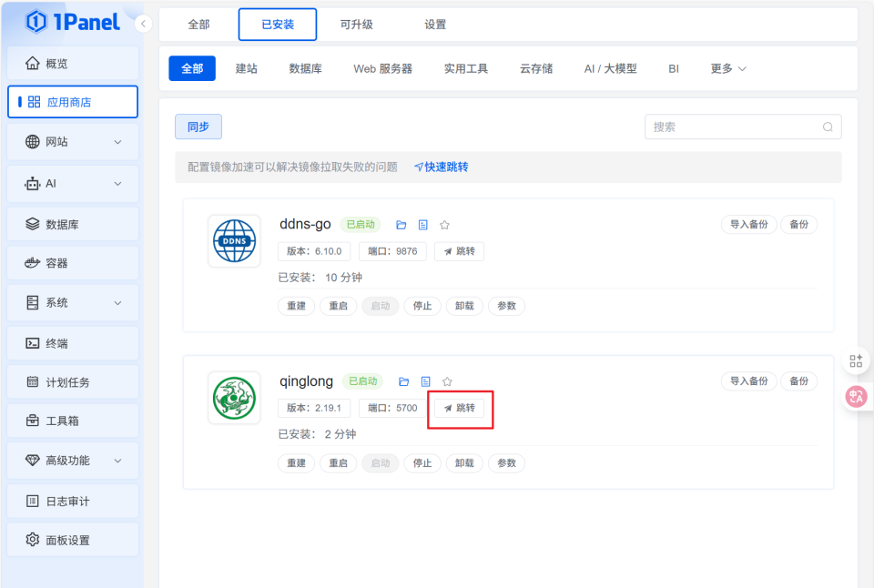
Task: Click the 同步 sync button
Action: click(x=198, y=127)
